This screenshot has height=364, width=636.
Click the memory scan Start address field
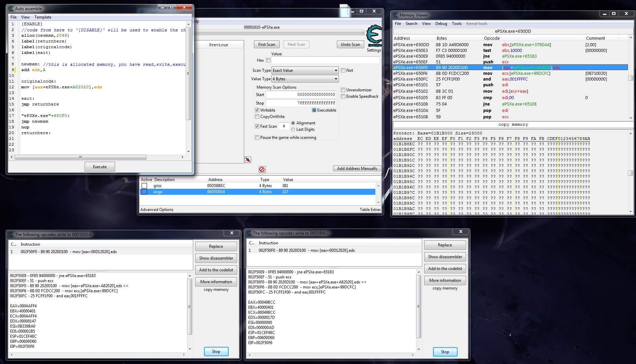click(301, 95)
